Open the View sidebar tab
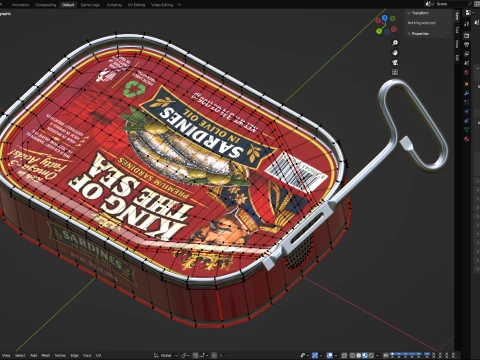Viewport: 480px width, 360px height. [x=457, y=44]
